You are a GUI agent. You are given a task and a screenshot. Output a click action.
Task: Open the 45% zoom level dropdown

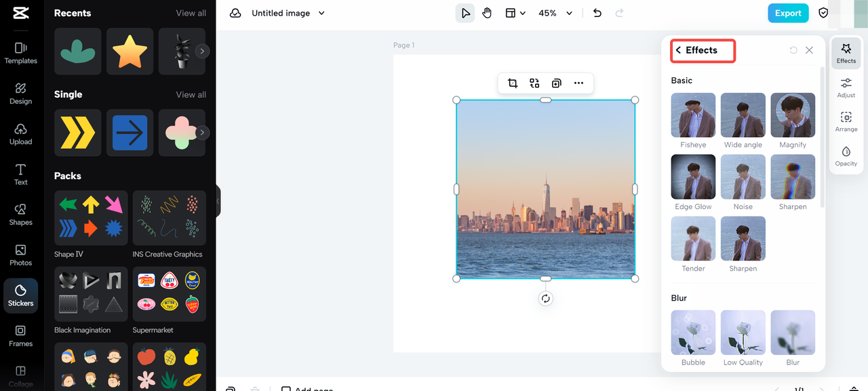tap(555, 13)
